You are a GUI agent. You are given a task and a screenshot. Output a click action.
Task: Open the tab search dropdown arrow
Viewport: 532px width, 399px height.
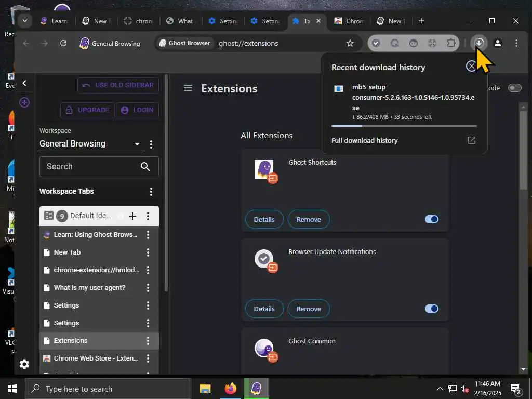click(25, 21)
